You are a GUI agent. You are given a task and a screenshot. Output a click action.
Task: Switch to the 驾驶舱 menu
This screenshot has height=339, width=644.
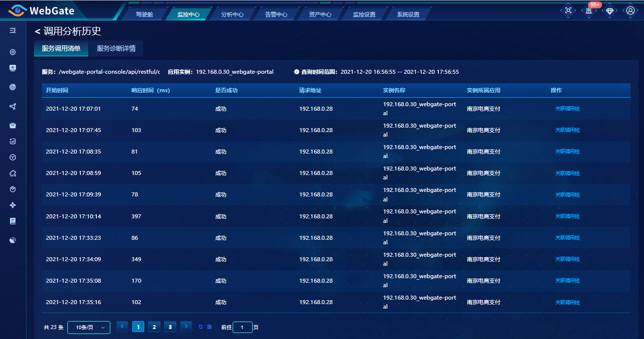click(x=144, y=14)
